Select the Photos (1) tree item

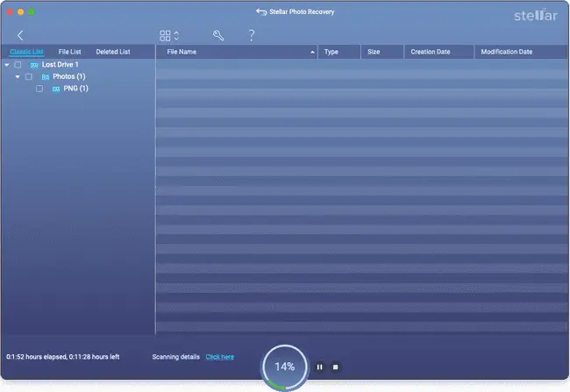point(68,76)
